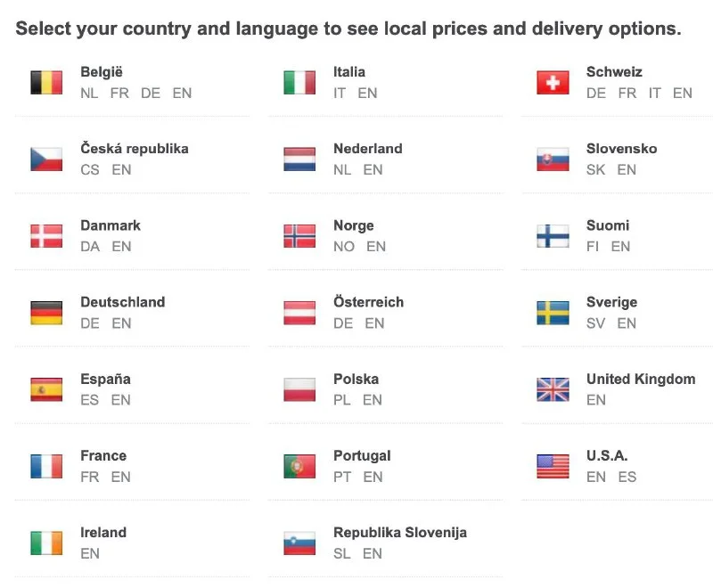Open the Republika Slovenija country link
Viewport: 713px width, 588px height.
399,532
